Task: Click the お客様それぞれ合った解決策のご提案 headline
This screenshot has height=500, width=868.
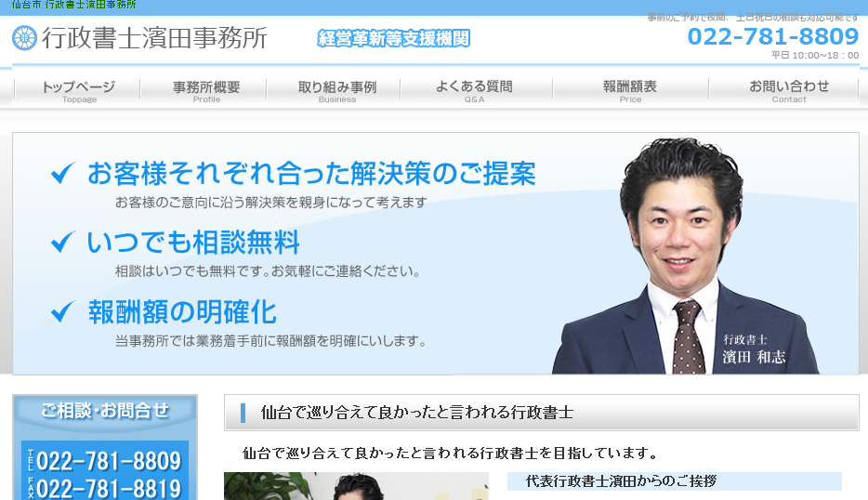Action: point(311,173)
